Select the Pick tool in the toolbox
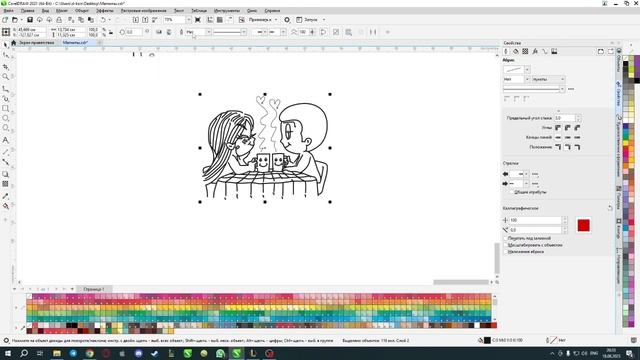Viewport: 640px width, 360px height. pyautogui.click(x=6, y=45)
